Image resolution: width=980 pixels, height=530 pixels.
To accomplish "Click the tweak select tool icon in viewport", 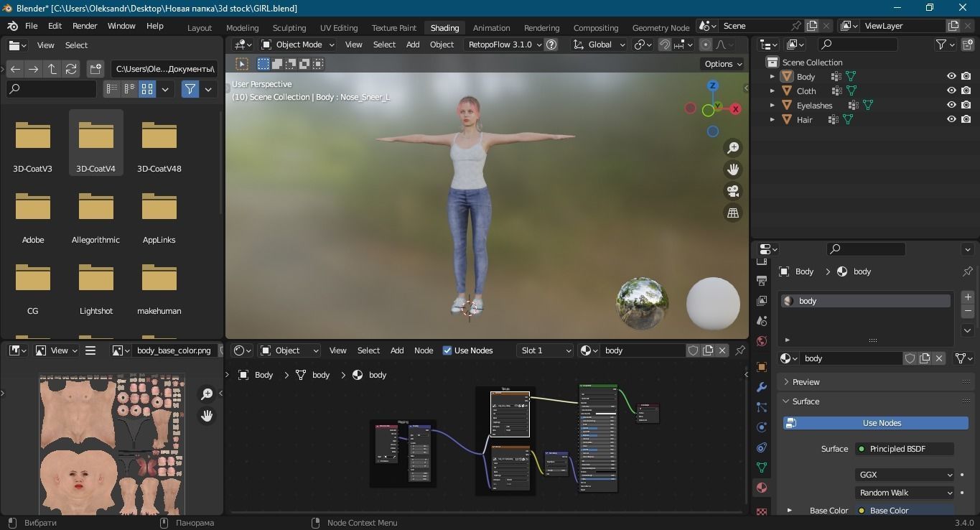I will [x=242, y=64].
